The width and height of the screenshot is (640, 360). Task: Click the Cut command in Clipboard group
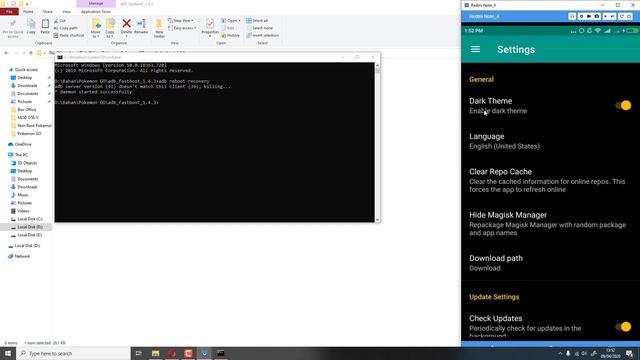(60, 20)
